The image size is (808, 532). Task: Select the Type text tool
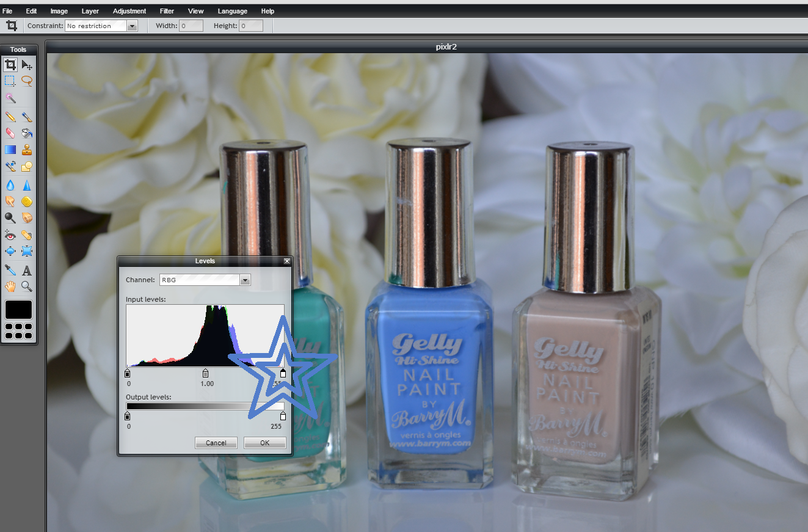(27, 270)
